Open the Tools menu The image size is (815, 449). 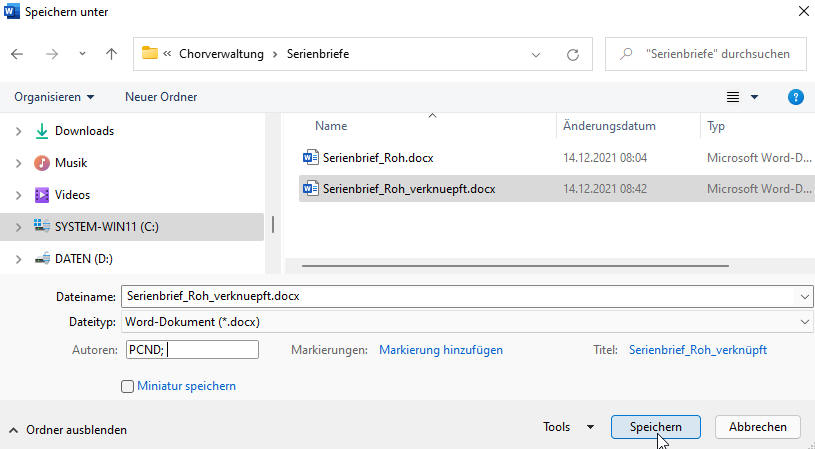pyautogui.click(x=568, y=427)
